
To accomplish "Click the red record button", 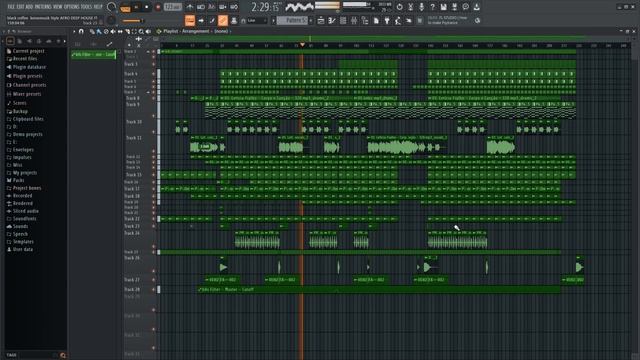I will (158, 7).
